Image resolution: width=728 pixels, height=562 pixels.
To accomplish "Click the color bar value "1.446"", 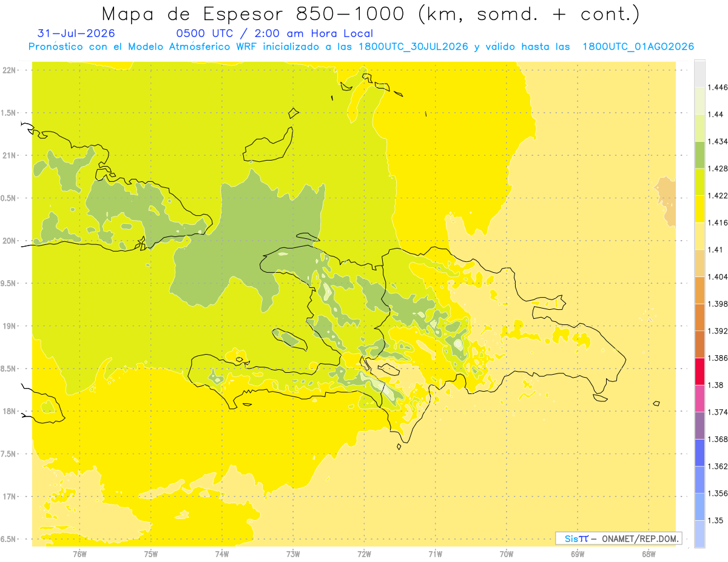I will pyautogui.click(x=718, y=87).
